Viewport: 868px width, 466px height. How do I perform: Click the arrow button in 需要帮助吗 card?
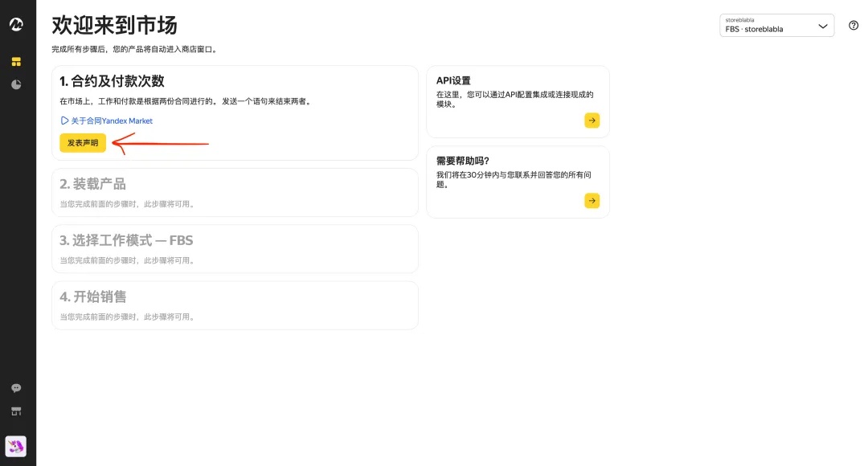click(592, 200)
